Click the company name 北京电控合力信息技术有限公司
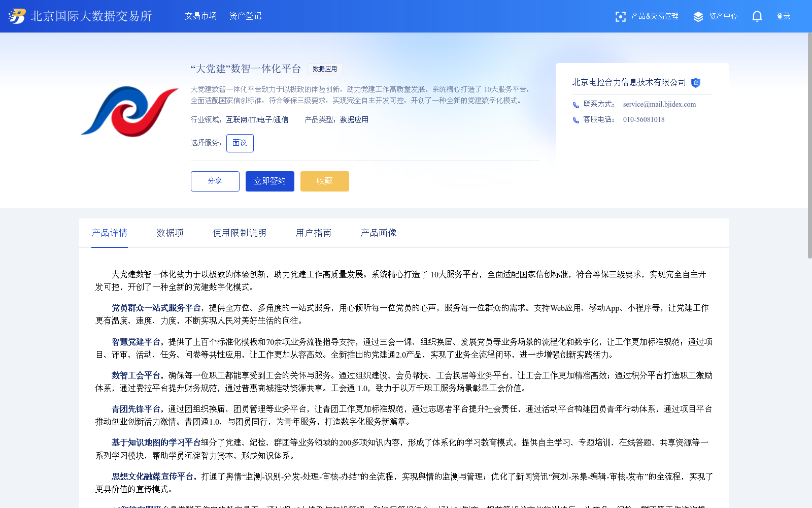 coord(629,82)
